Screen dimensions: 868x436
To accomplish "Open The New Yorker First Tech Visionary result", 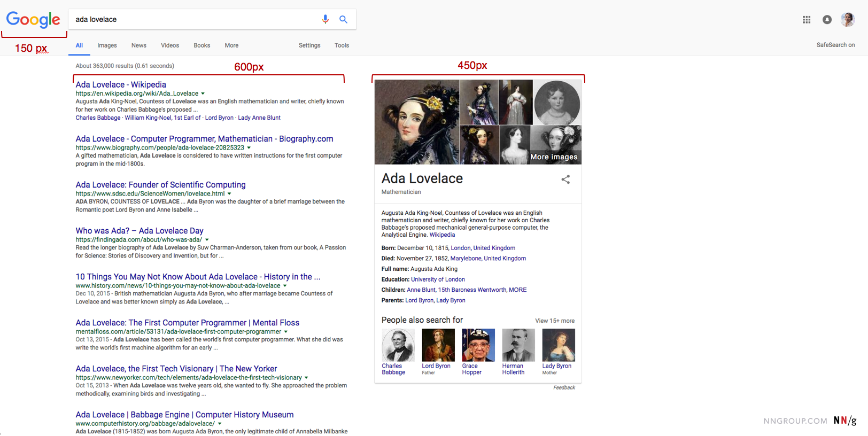I will [x=176, y=369].
